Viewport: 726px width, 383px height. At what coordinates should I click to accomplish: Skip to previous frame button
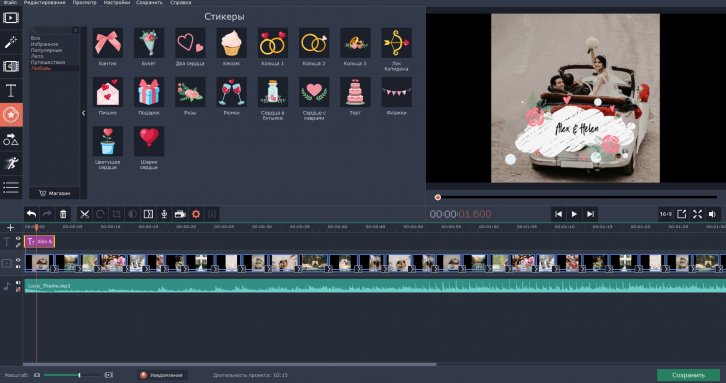tap(558, 214)
